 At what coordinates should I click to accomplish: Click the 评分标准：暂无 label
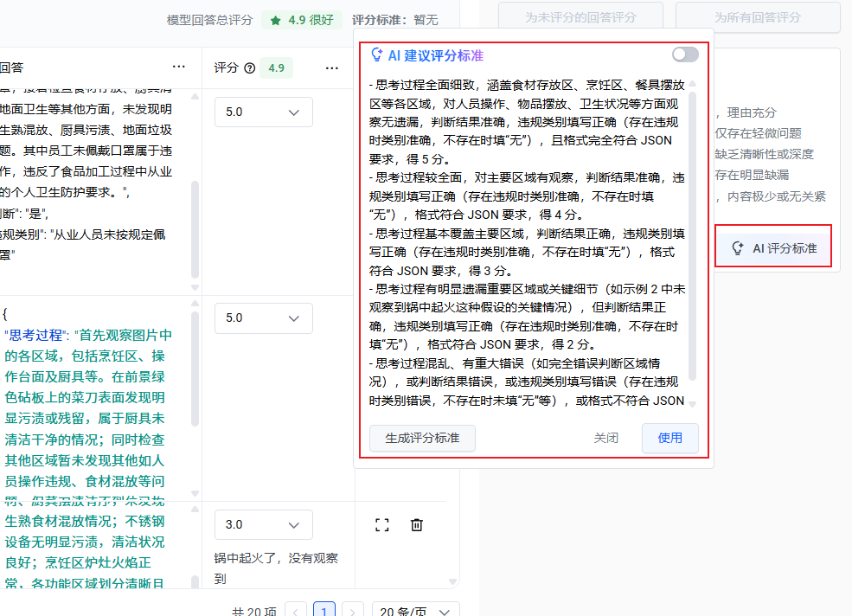pyautogui.click(x=395, y=20)
